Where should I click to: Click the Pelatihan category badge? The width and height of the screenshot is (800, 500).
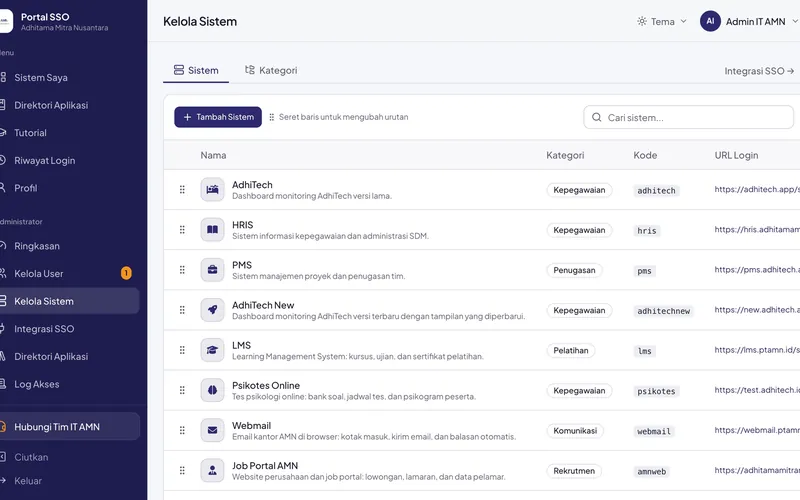pos(570,351)
